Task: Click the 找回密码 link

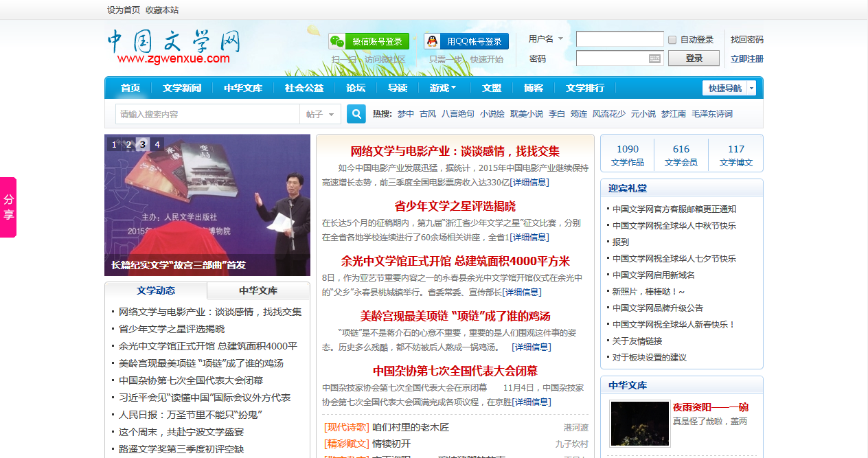Action: [x=747, y=40]
